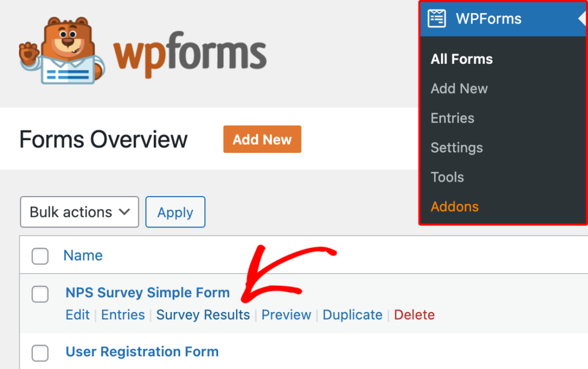Viewport: 588px width, 369px height.
Task: Open Tools in the WPForms menu
Action: [447, 177]
